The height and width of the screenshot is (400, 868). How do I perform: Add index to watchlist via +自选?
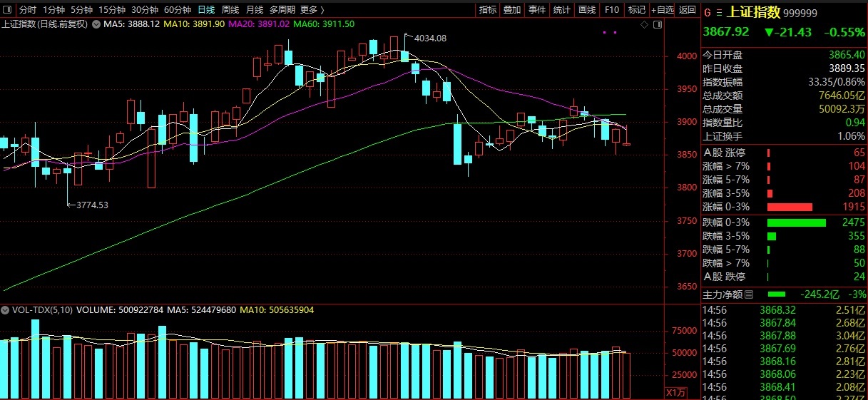coord(661,10)
